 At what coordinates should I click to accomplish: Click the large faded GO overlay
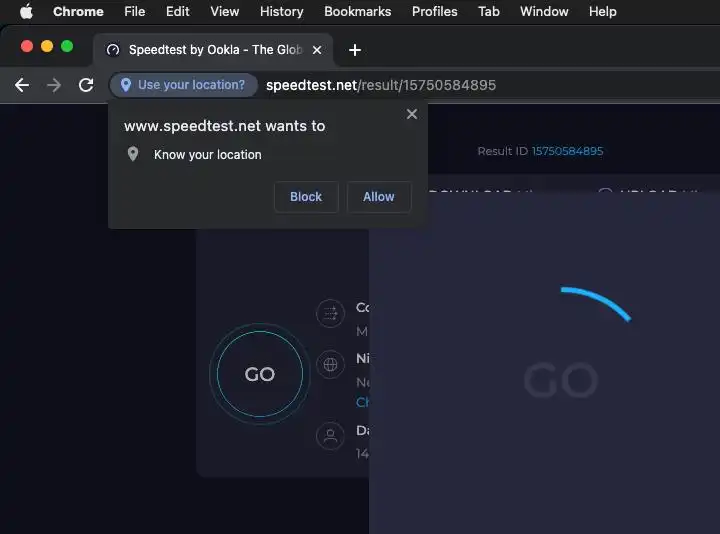coord(561,381)
